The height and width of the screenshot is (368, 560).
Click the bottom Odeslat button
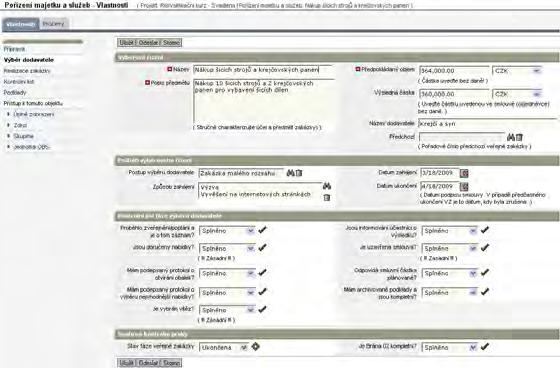[x=148, y=363]
